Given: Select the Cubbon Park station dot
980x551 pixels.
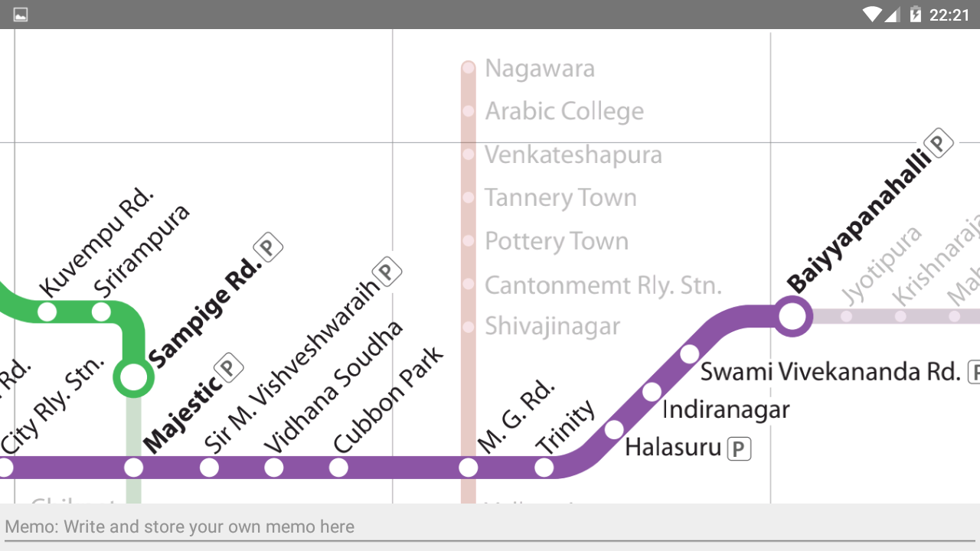Looking at the screenshot, I should 338,468.
